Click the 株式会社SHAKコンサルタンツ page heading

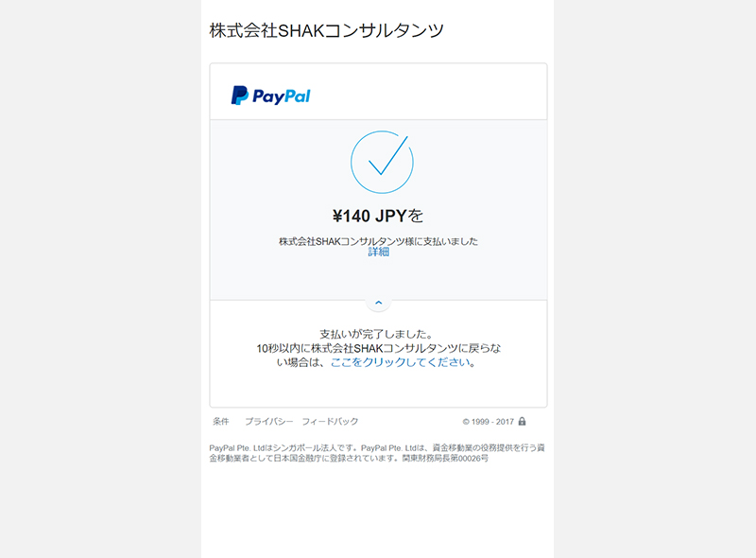(326, 30)
